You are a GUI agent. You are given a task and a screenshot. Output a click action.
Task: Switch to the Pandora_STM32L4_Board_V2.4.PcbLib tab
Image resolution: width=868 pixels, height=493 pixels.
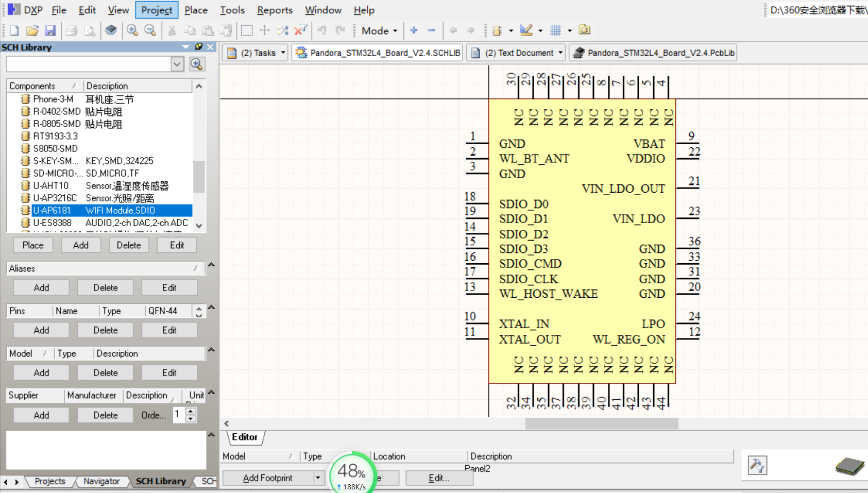[x=653, y=53]
